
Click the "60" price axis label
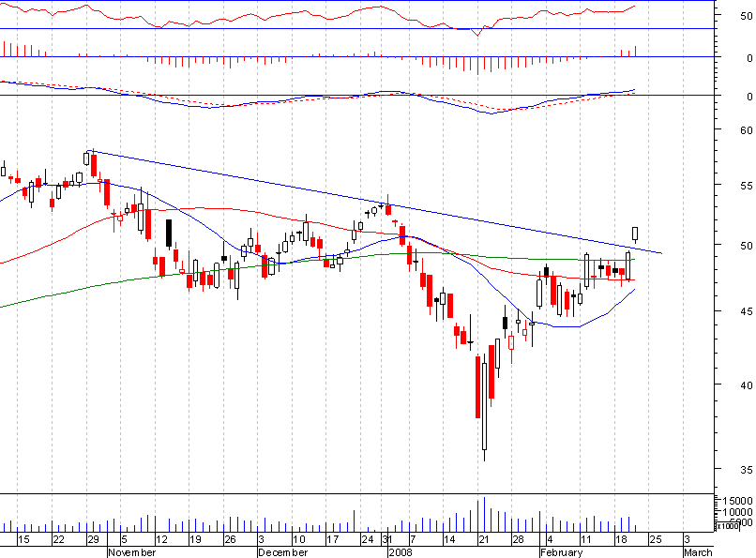(747, 130)
